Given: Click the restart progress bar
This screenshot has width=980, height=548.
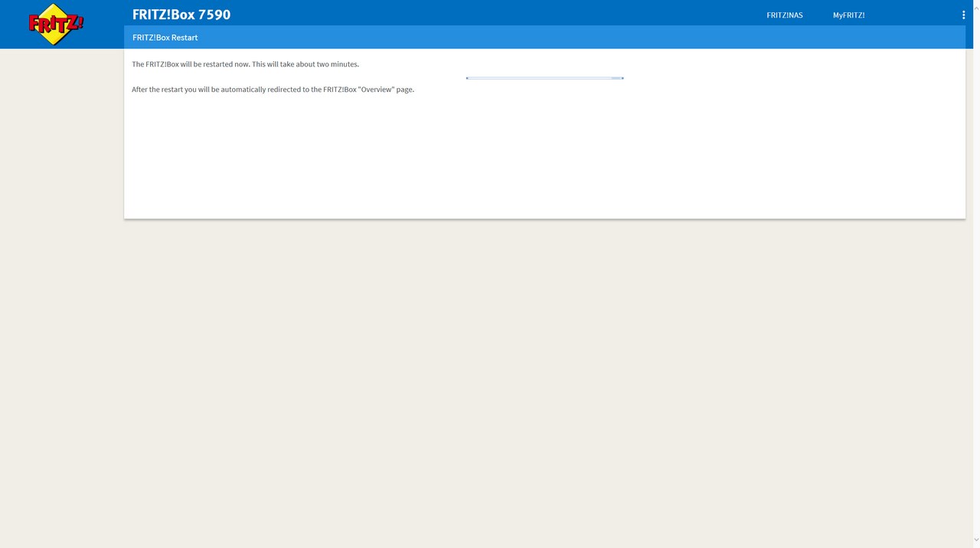Looking at the screenshot, I should tap(544, 78).
